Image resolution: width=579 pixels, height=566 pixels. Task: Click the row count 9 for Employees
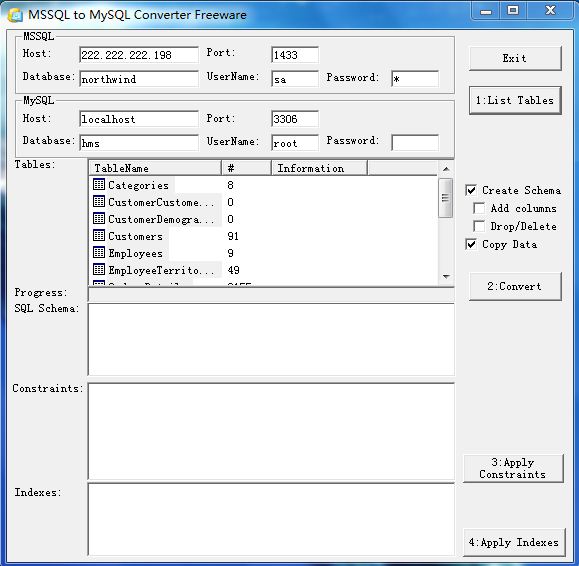pos(230,253)
